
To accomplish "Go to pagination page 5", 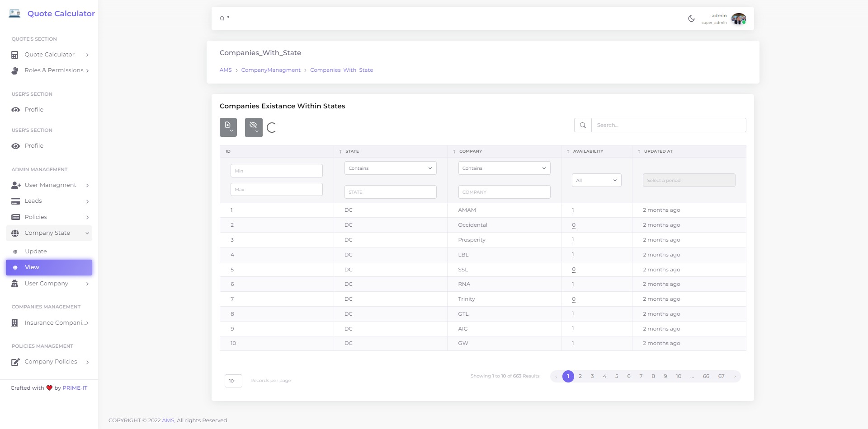I will 617,376.
